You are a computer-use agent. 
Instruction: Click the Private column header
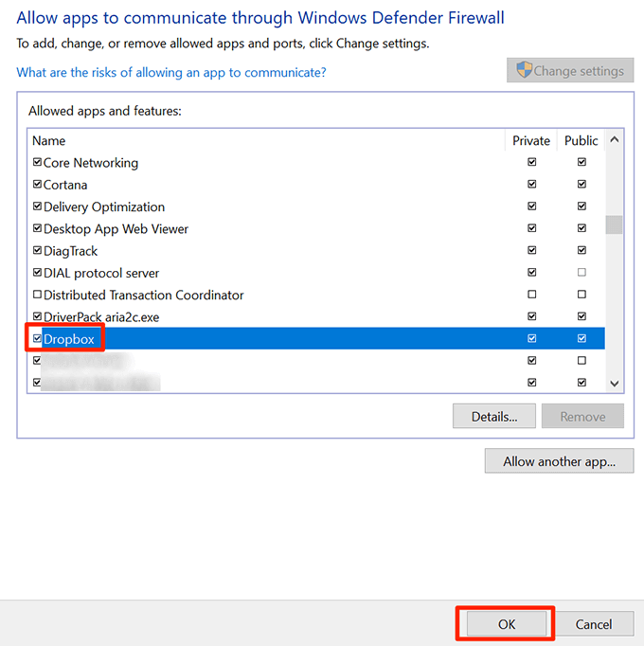[531, 141]
